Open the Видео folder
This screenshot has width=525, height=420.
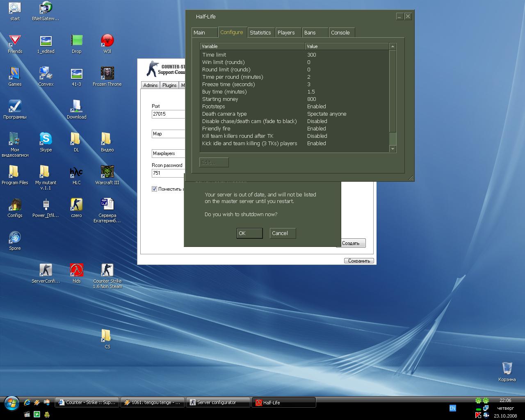[107, 142]
